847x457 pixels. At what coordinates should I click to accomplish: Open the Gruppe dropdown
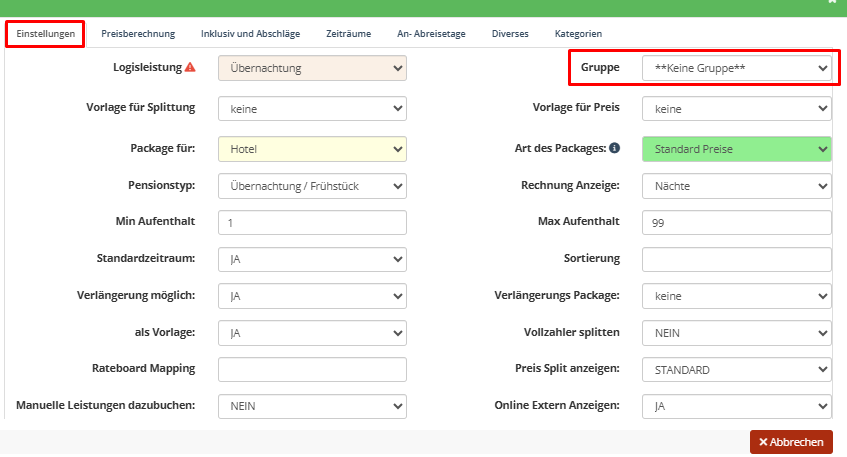click(736, 68)
